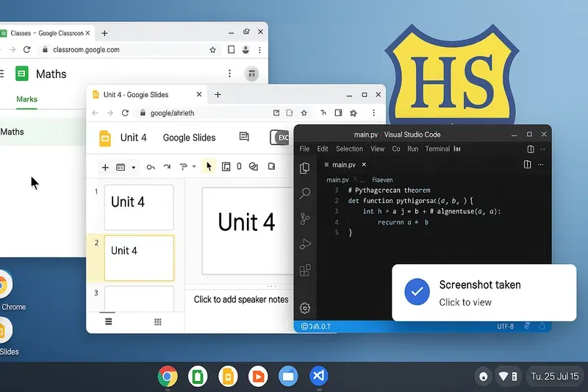Image resolution: width=588 pixels, height=392 pixels.
Task: Reload the page in the Slides browser window
Action: pyautogui.click(x=125, y=113)
